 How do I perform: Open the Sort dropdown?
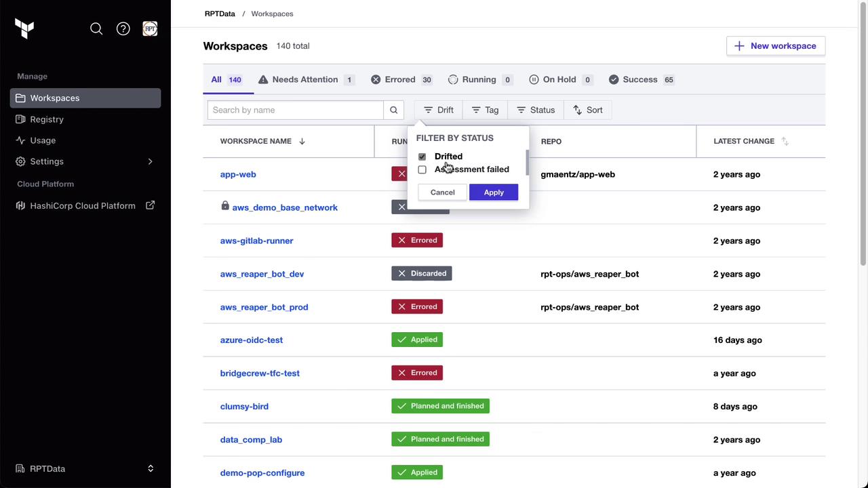(x=587, y=110)
